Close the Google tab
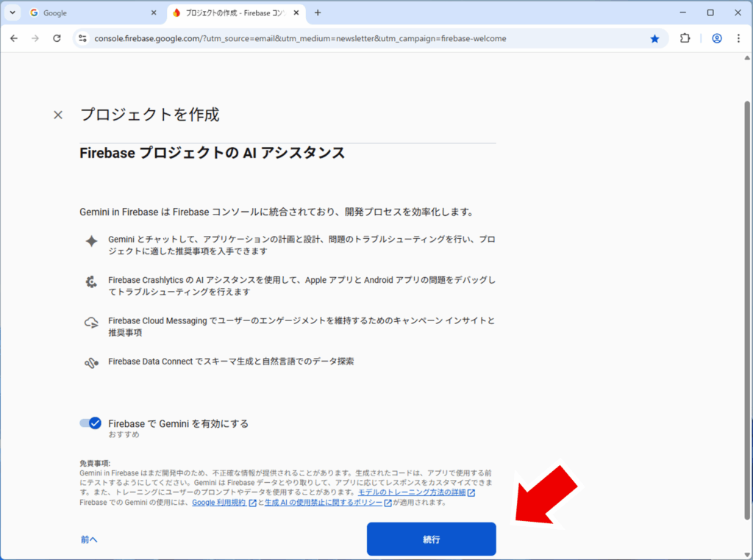Viewport: 753px width, 560px height. [x=154, y=13]
